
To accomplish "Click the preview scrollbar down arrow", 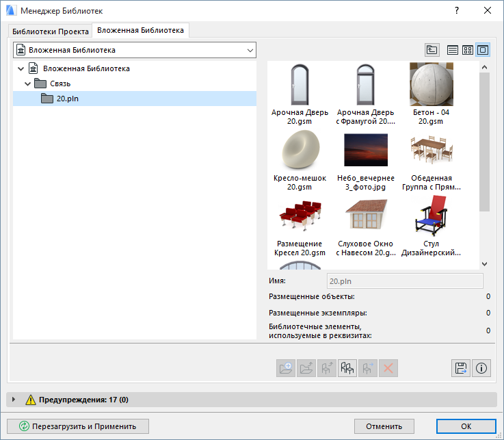I will pyautogui.click(x=484, y=264).
